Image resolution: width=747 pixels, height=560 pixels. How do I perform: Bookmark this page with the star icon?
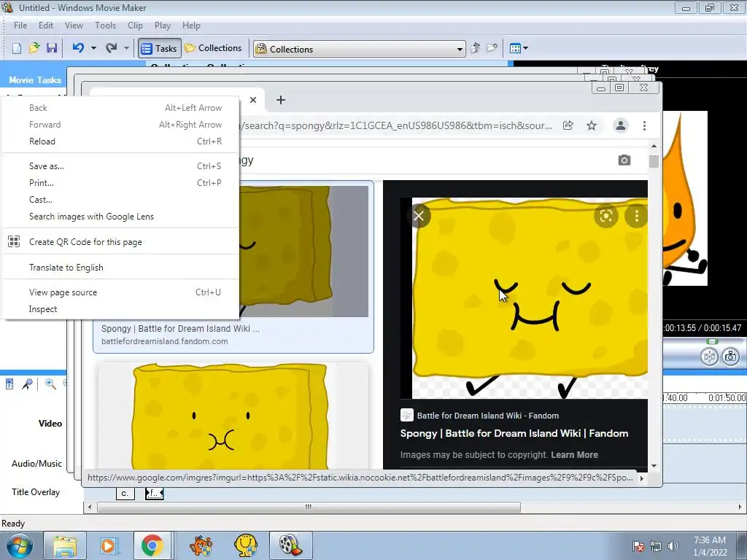pos(591,125)
